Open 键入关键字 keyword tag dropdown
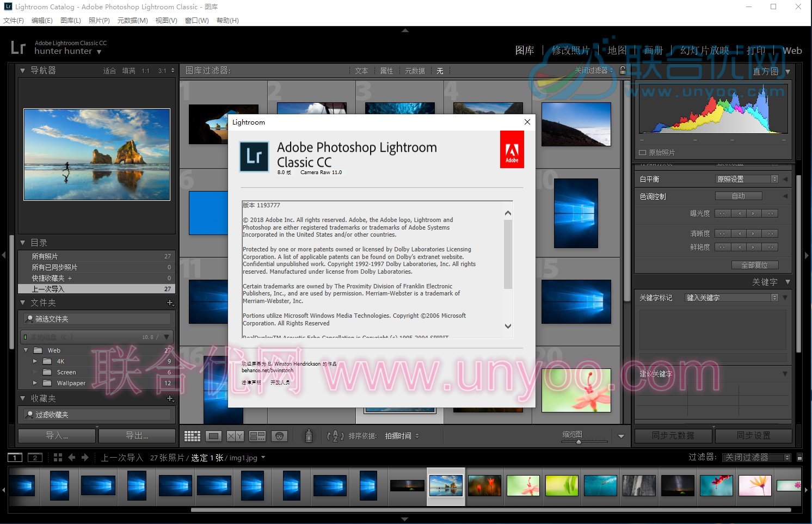Screen dimensions: 812x524 tap(731, 298)
